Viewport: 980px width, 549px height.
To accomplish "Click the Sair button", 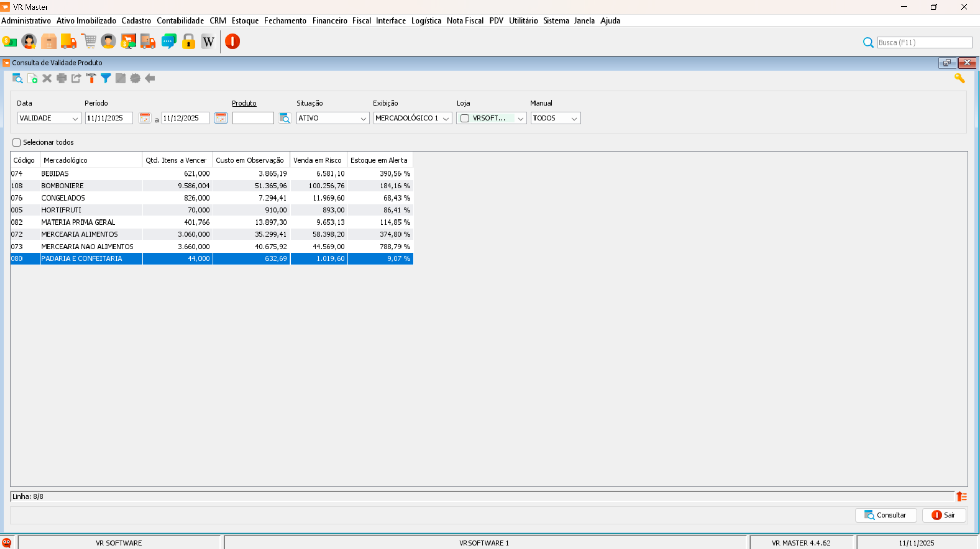I will (944, 515).
